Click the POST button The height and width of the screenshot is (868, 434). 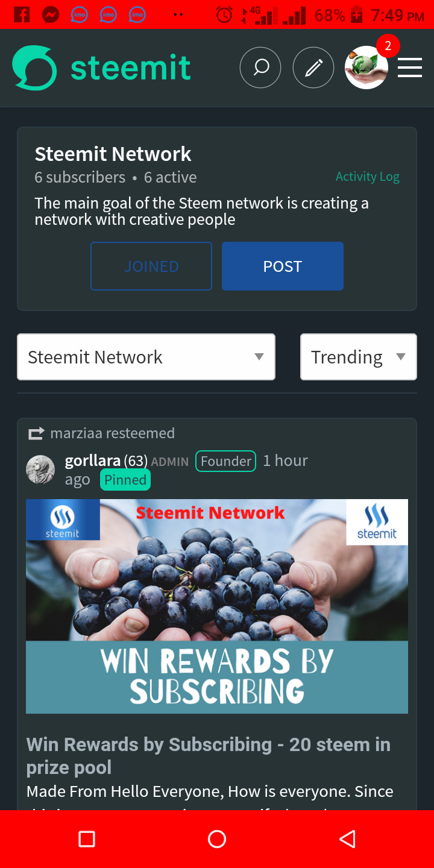(283, 266)
